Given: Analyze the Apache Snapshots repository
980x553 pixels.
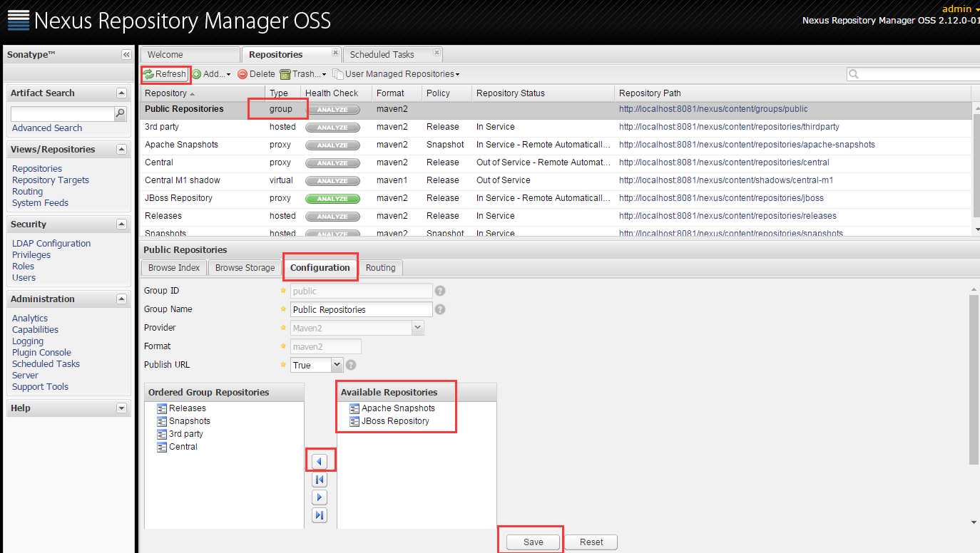Looking at the screenshot, I should (x=332, y=145).
